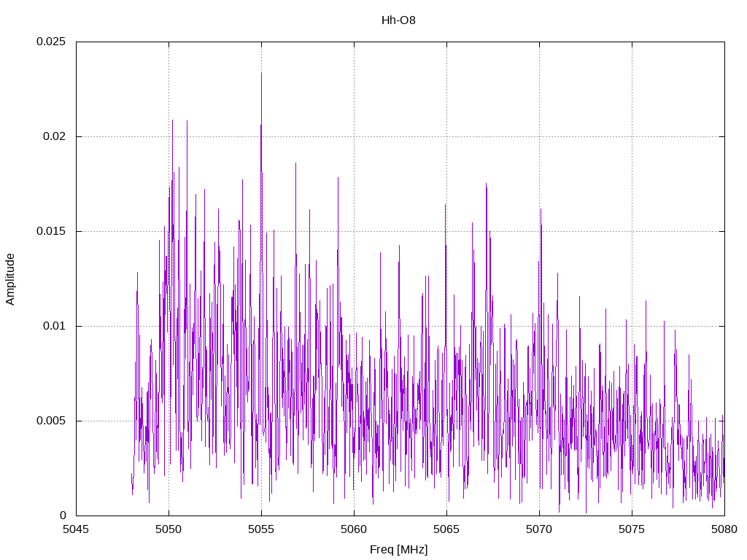Select the Amplitude y-axis label
The width and height of the screenshot is (747, 560).
click(x=10, y=279)
